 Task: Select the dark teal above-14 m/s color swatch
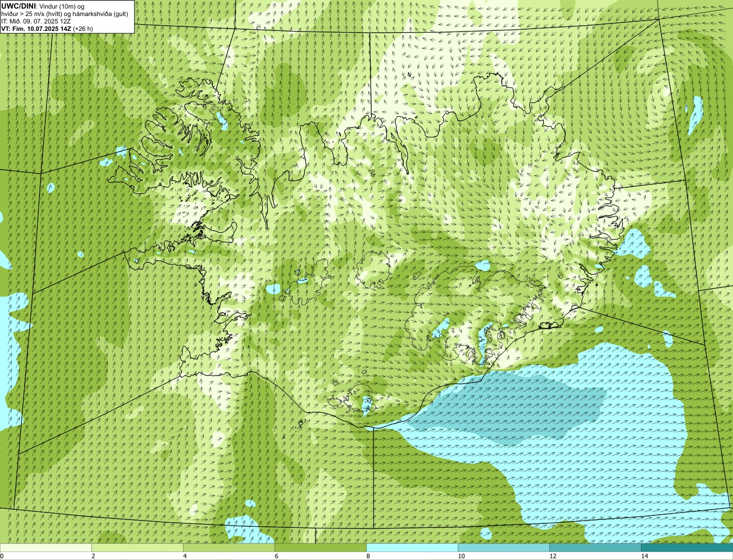[687, 547]
